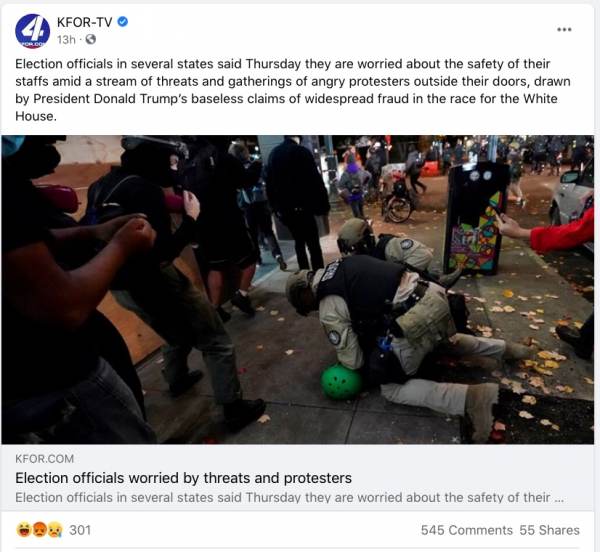Open the KFOR-TV channel 4 profile picture
Image resolution: width=600 pixels, height=552 pixels.
click(x=33, y=31)
